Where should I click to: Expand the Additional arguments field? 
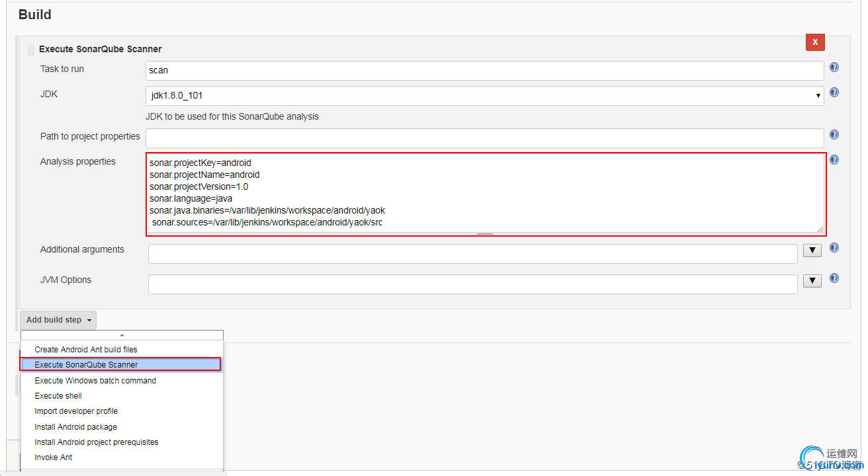click(x=812, y=251)
